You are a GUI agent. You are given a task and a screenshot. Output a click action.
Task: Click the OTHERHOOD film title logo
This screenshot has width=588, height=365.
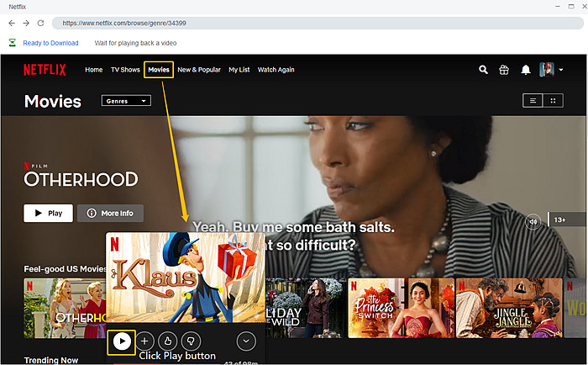pyautogui.click(x=81, y=179)
